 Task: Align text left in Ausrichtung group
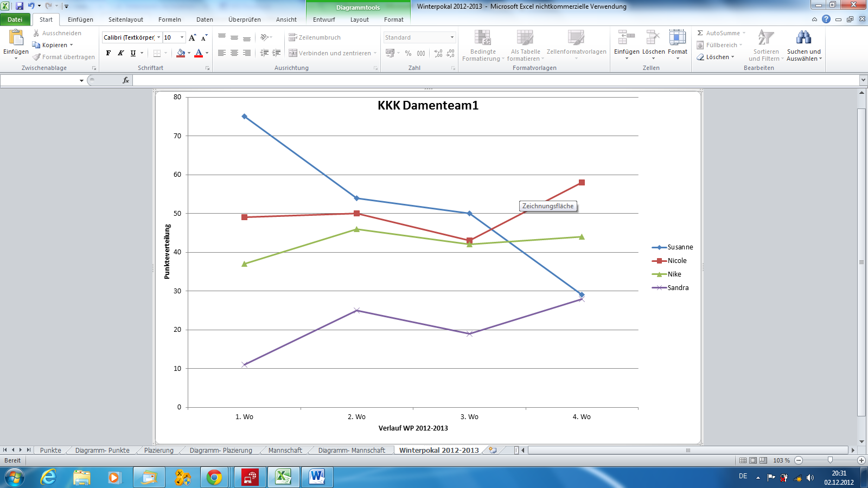point(222,53)
